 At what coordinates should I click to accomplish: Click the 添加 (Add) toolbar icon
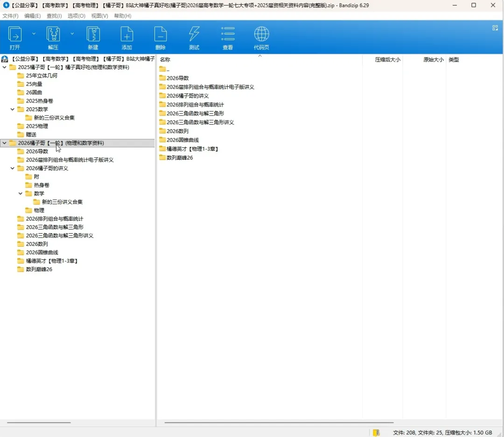(126, 35)
